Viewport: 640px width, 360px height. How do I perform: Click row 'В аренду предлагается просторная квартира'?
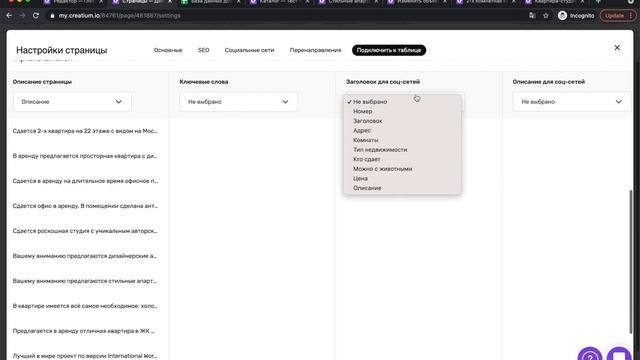pyautogui.click(x=85, y=156)
